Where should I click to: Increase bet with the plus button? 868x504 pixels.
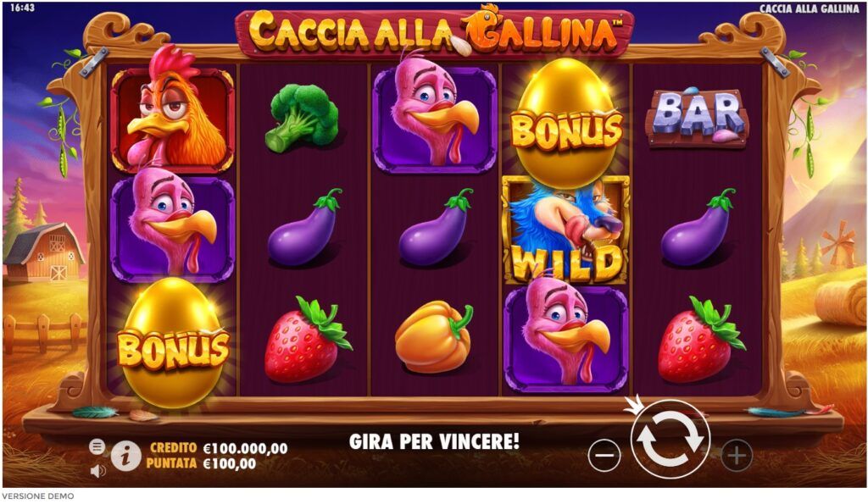coord(737,455)
